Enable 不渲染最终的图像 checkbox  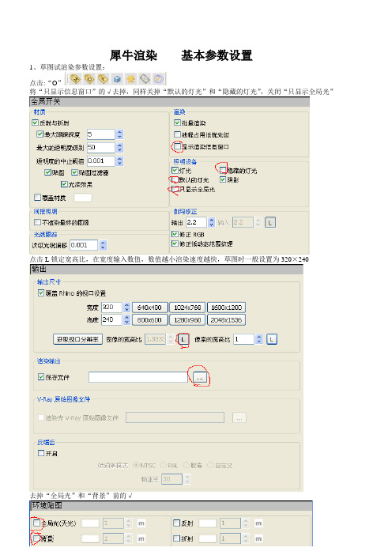click(x=37, y=222)
